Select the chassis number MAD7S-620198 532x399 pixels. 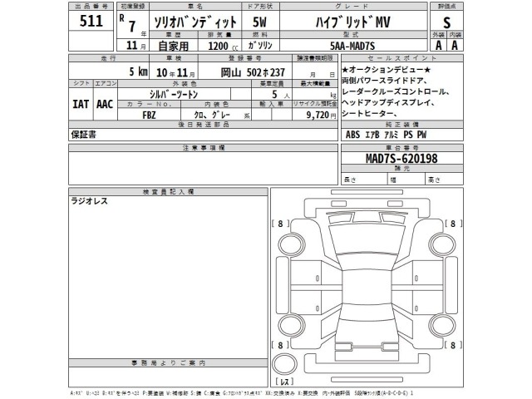point(401,159)
